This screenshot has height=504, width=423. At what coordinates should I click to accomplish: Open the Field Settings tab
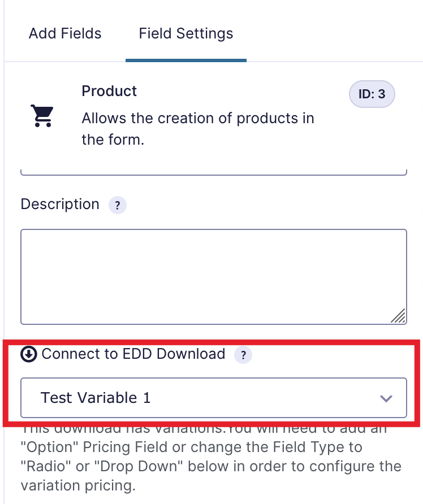click(x=186, y=33)
